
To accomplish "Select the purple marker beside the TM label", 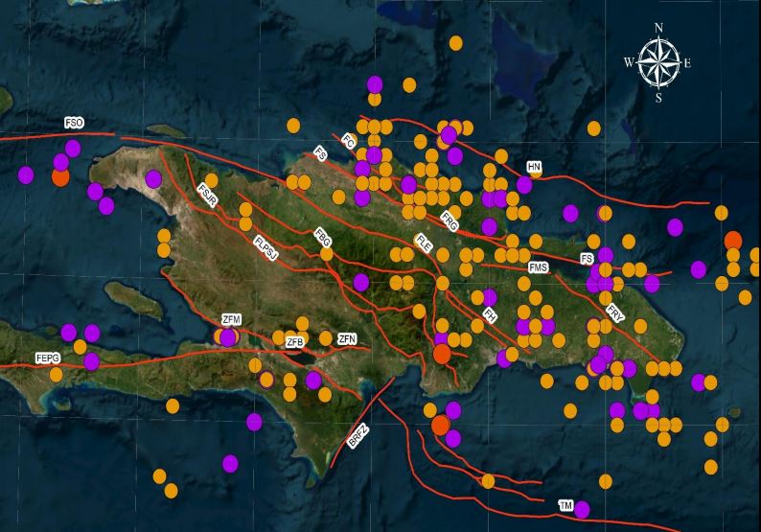I will (582, 509).
